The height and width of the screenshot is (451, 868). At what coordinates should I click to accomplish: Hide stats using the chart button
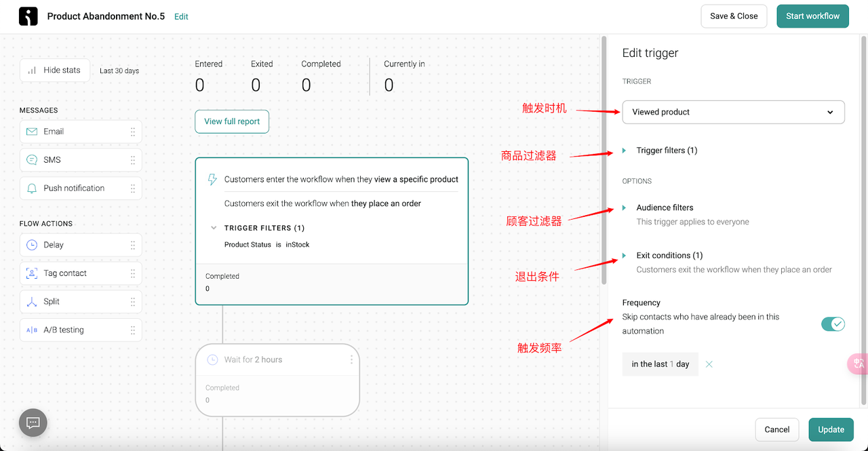click(x=54, y=70)
